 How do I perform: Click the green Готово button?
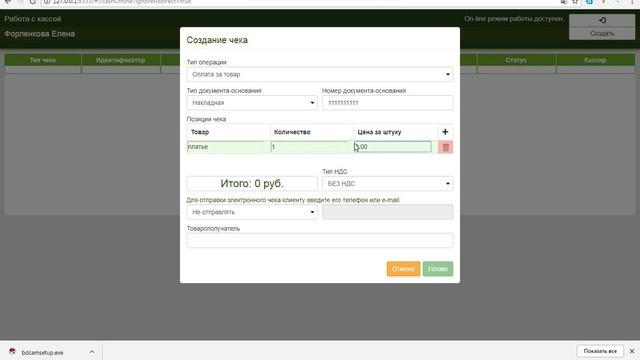438,269
